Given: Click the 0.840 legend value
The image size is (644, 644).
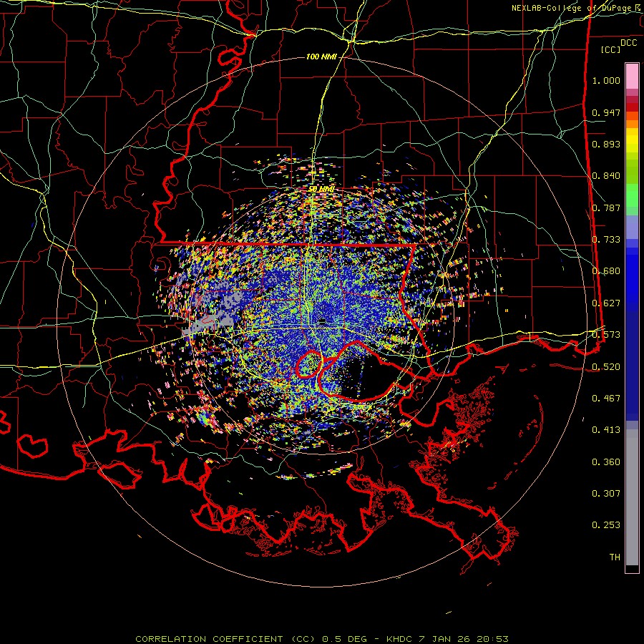Looking at the screenshot, I should (606, 176).
